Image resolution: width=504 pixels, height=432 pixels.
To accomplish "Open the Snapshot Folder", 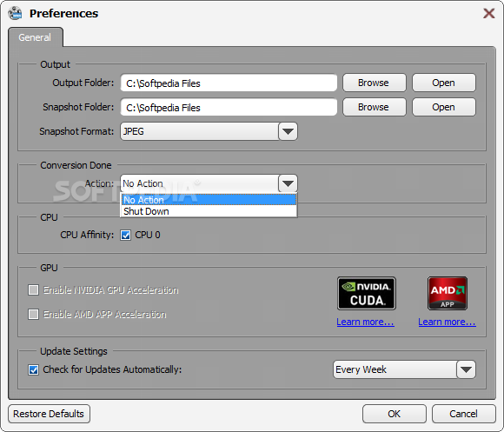I will click(444, 107).
